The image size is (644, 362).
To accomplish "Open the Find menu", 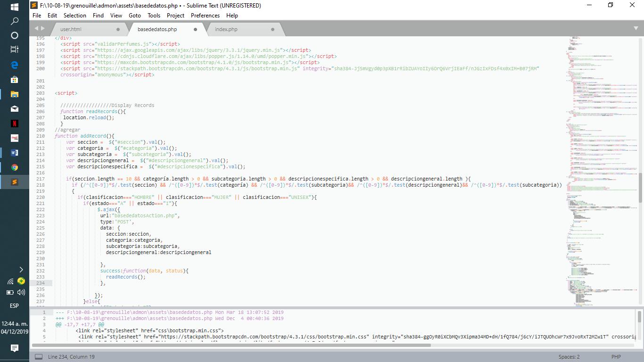I will 98,15.
